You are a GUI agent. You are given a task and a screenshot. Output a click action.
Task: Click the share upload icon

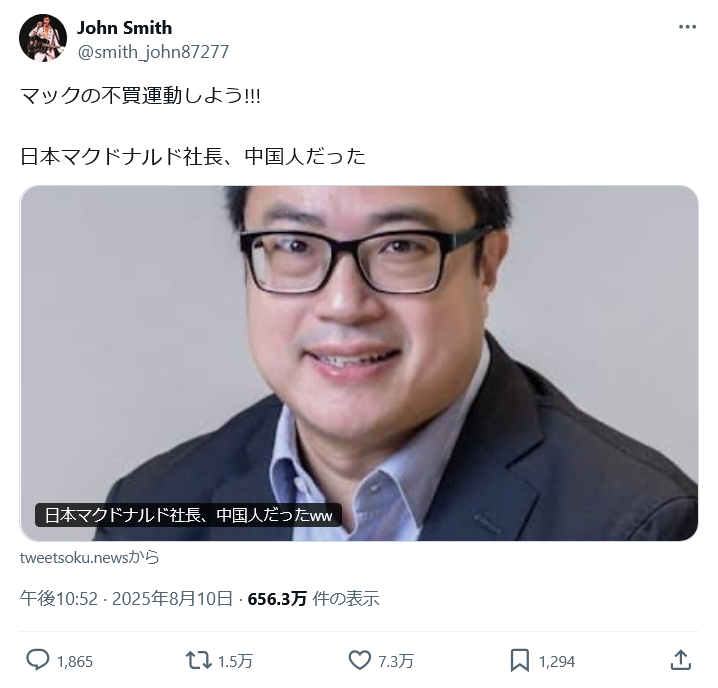pyautogui.click(x=680, y=660)
